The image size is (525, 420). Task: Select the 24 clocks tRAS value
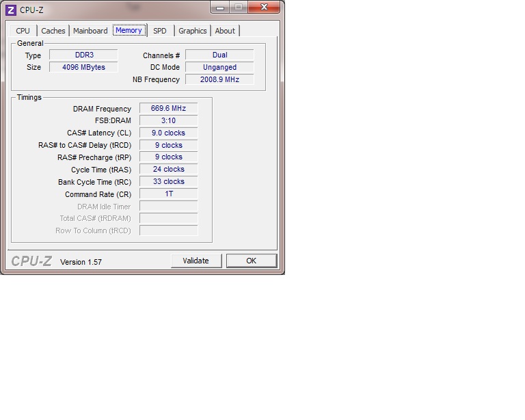pos(168,169)
